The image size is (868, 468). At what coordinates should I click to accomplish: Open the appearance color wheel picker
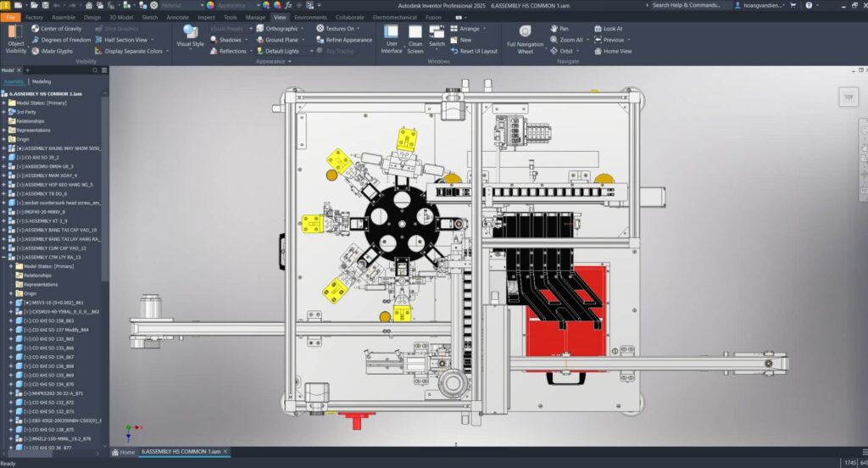tap(210, 5)
